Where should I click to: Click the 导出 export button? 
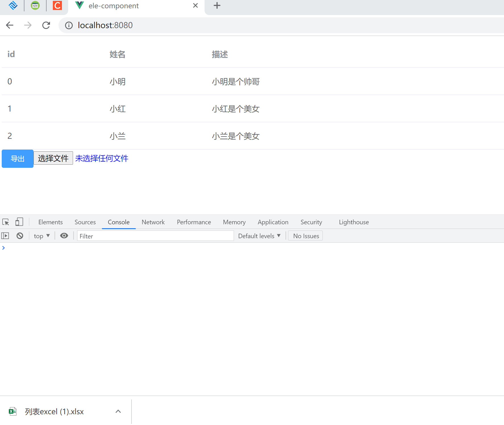[18, 159]
